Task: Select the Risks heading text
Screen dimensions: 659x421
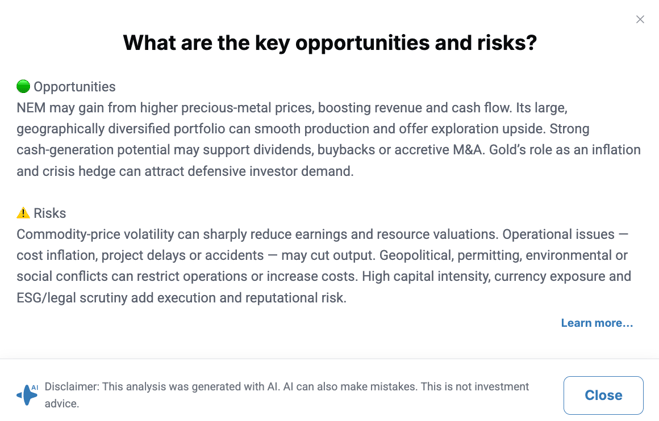Action: [x=50, y=213]
